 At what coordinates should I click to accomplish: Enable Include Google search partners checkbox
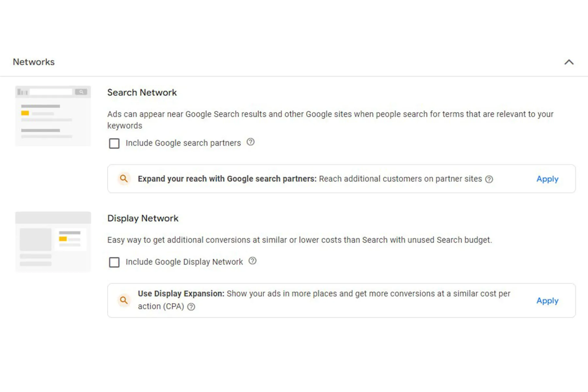(114, 143)
